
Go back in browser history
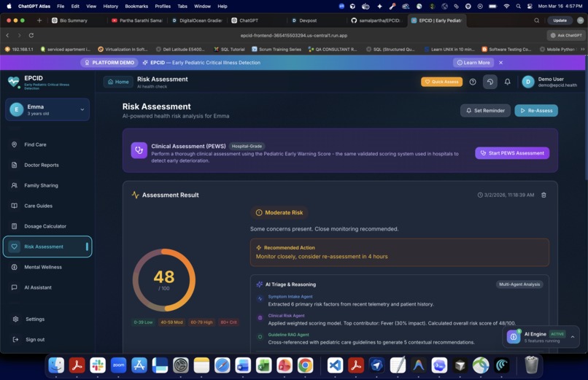click(7, 35)
